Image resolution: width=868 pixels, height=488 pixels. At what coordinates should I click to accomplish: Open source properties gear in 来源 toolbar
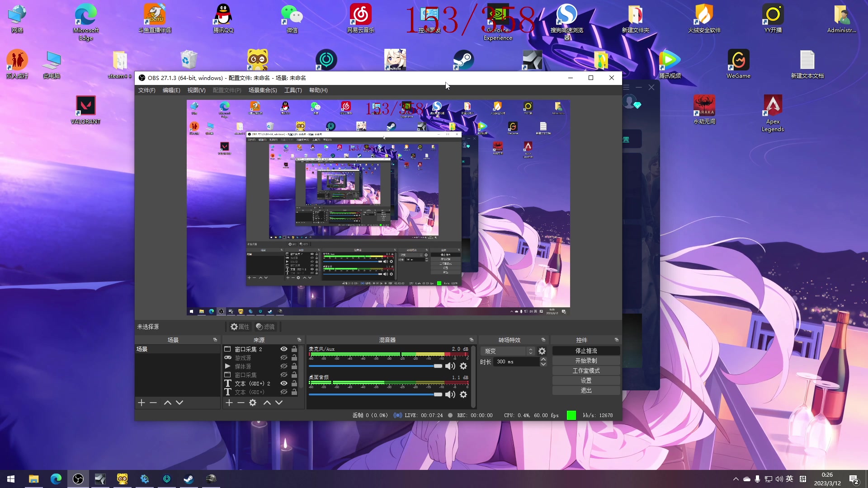coord(253,403)
